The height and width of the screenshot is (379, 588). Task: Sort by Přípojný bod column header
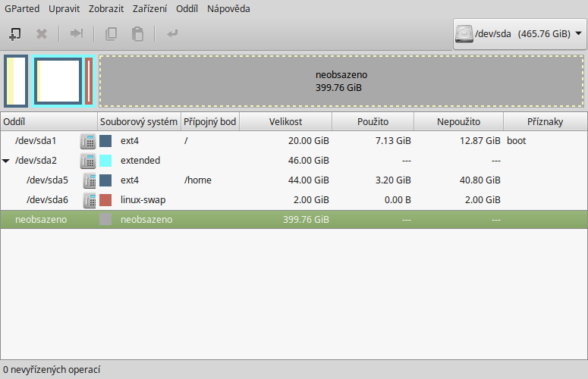coord(210,122)
